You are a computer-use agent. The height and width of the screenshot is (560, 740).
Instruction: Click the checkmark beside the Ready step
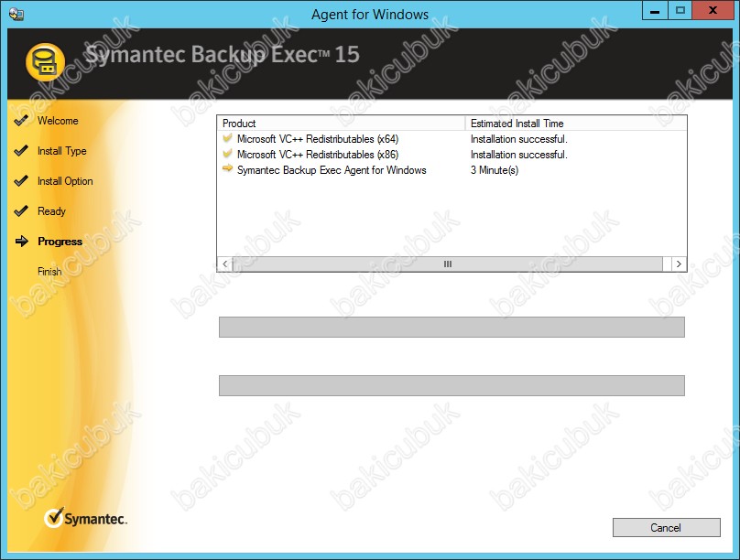[21, 211]
